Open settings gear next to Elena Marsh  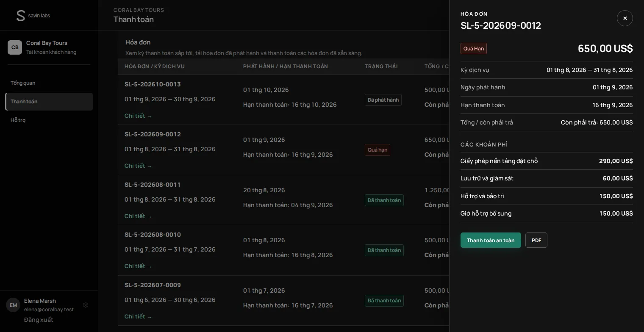click(86, 305)
